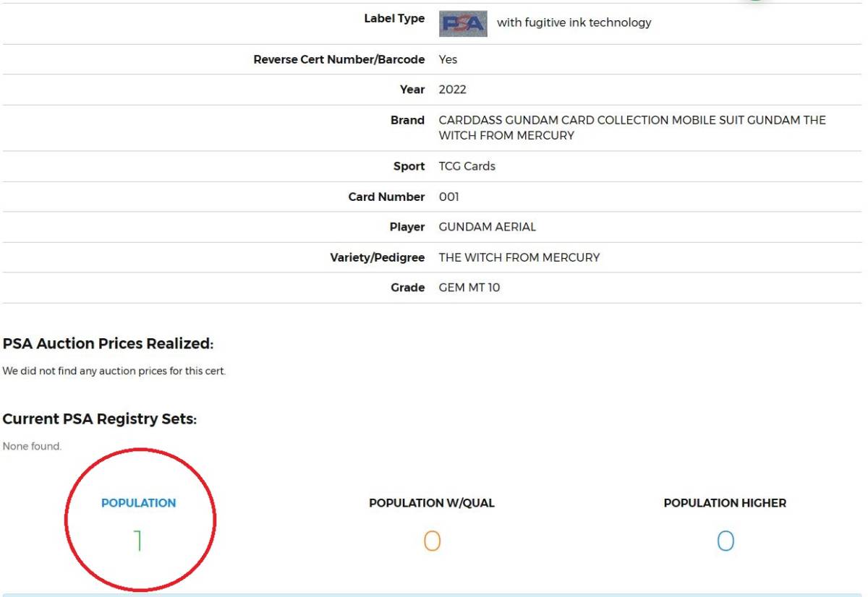Click the Current PSA Registry Sets heading

click(100, 419)
